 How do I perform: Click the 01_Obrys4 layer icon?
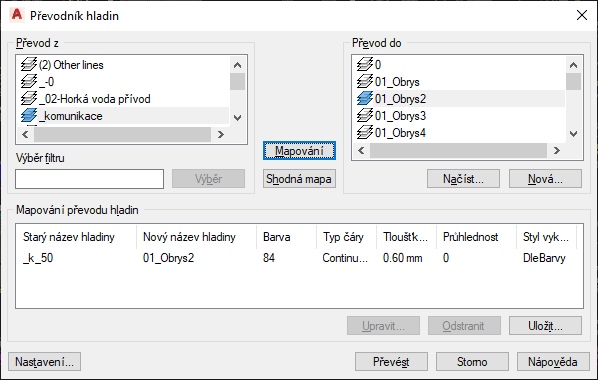coord(365,132)
